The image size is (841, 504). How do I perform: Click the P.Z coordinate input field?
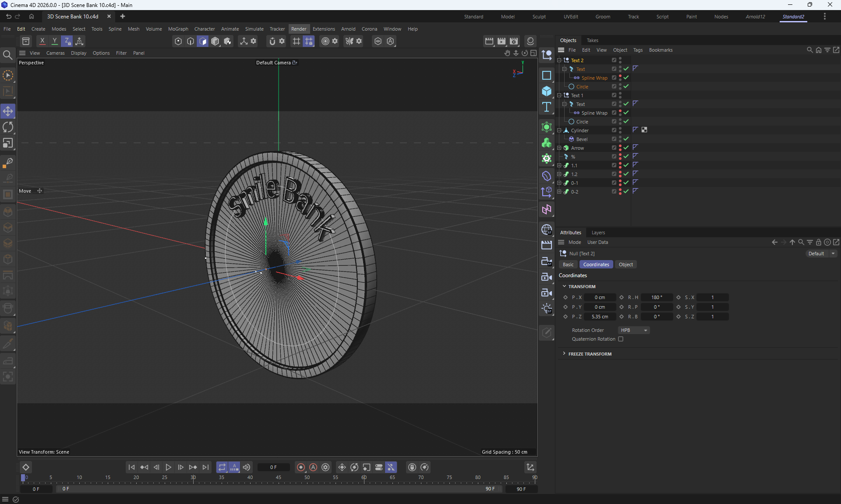(x=599, y=317)
